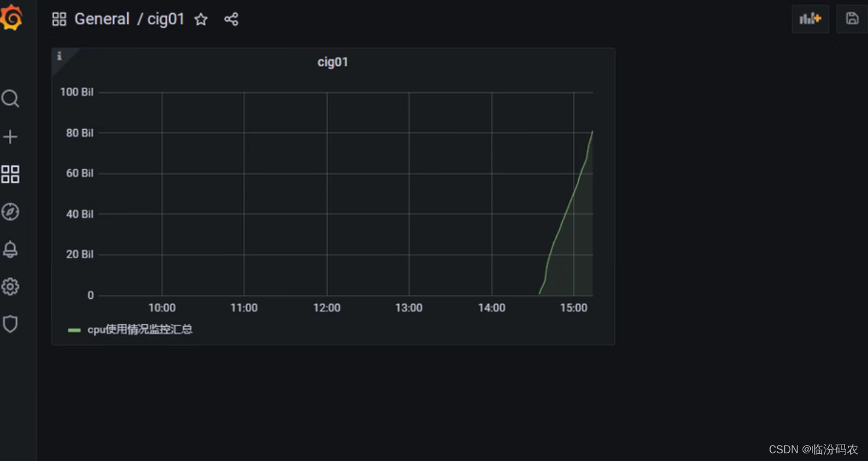Click the cig01 dashboard name in breadcrumb
868x461 pixels.
click(166, 19)
